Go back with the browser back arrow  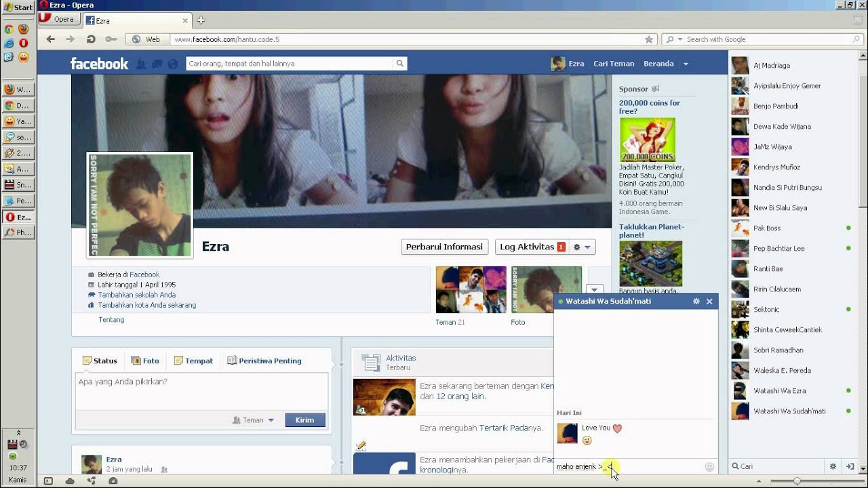tap(51, 39)
